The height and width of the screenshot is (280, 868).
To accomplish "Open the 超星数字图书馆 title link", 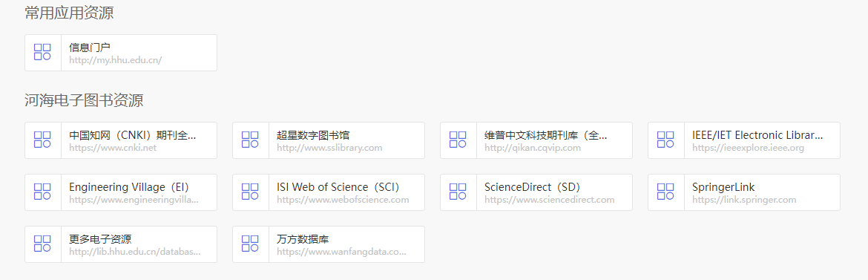I will pos(313,135).
